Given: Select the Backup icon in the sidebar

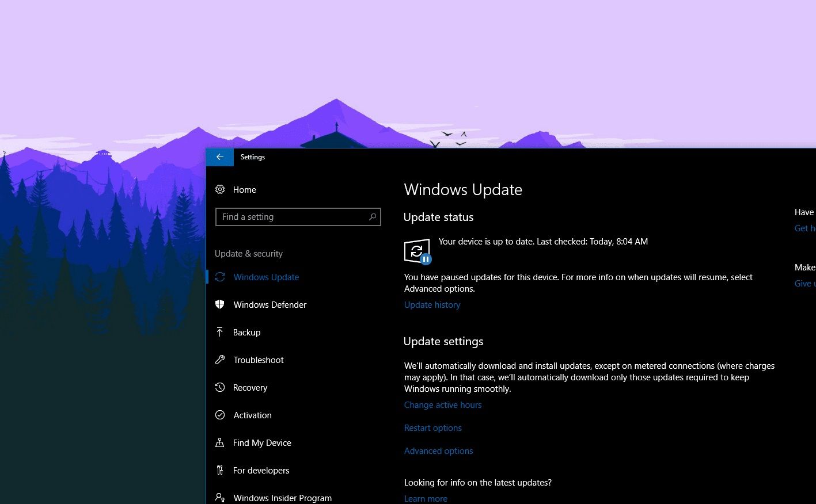Looking at the screenshot, I should (220, 332).
